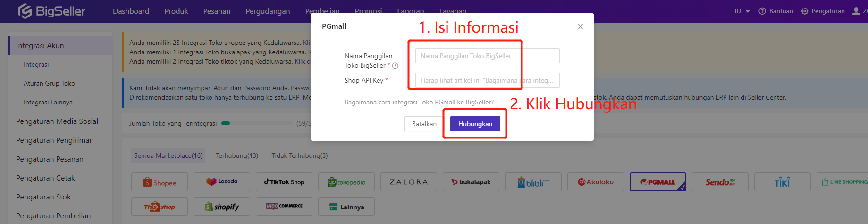This screenshot has height=224, width=868.
Task: Open the Pesanan menu
Action: pyautogui.click(x=217, y=11)
